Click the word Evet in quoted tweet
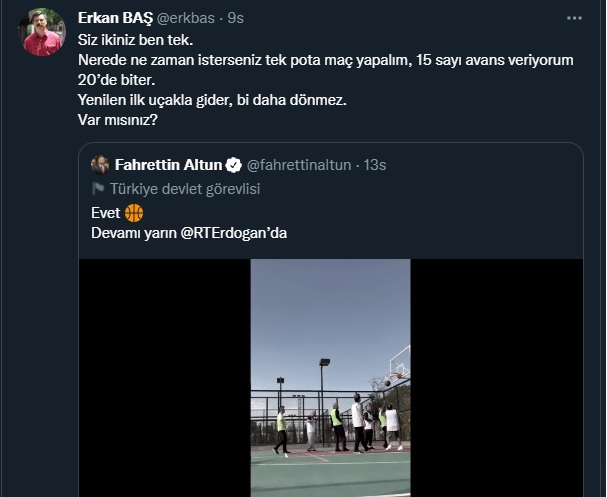This screenshot has width=607, height=497. point(105,214)
